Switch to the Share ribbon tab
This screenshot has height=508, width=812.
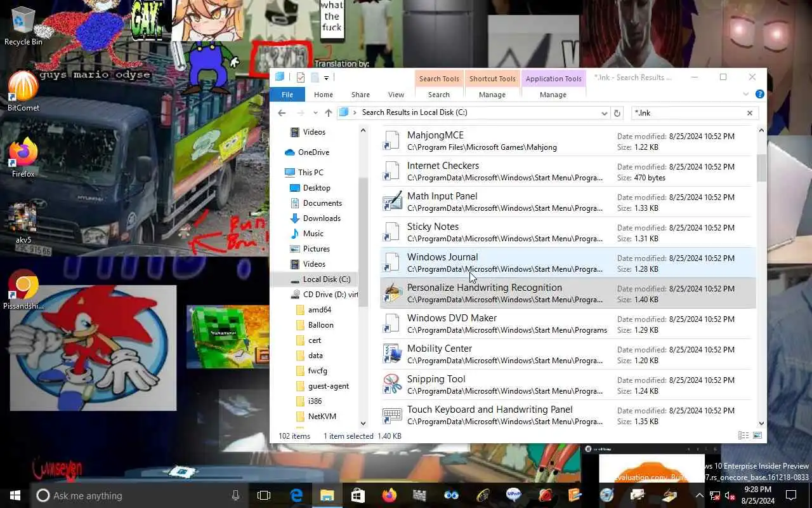360,95
